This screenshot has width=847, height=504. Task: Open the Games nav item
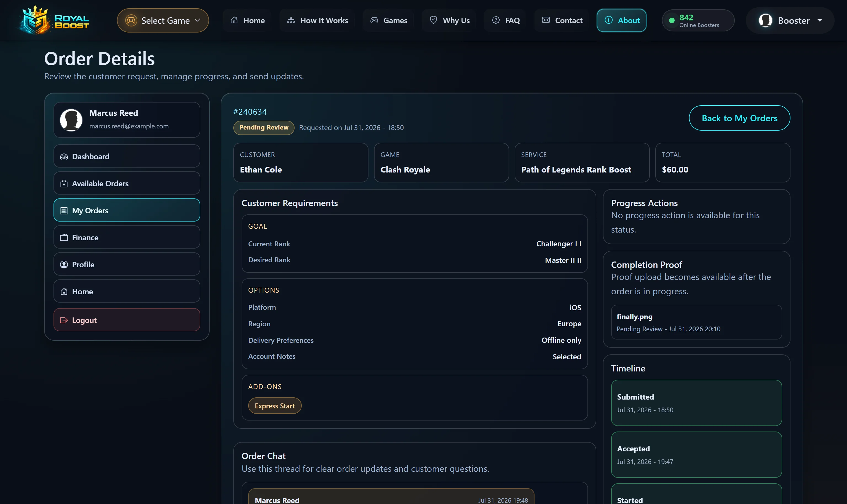click(389, 20)
